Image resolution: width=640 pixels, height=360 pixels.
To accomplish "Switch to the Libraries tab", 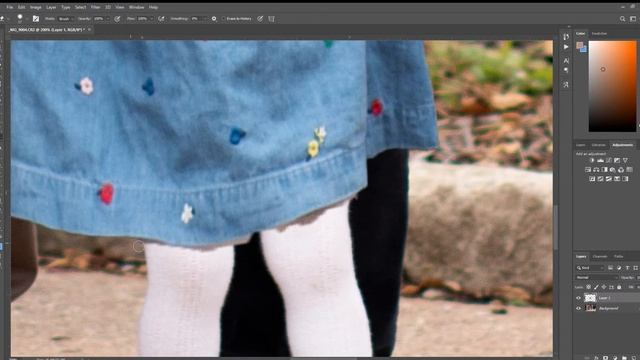I will (x=599, y=145).
